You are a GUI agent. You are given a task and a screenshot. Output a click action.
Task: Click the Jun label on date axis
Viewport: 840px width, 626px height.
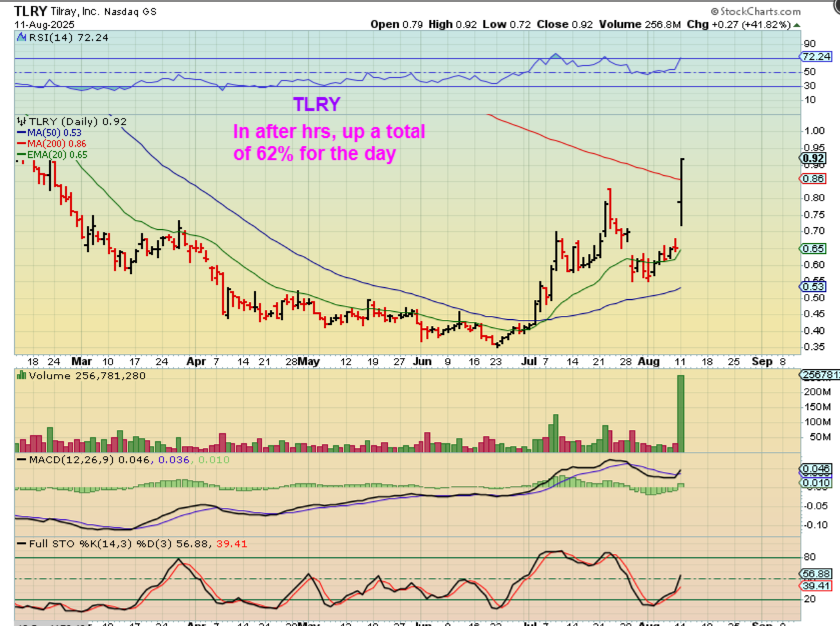[423, 361]
